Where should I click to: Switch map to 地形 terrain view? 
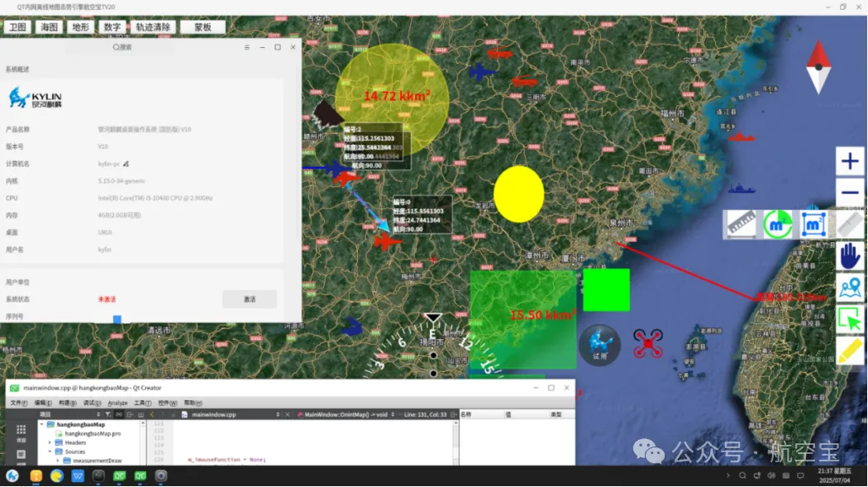(81, 27)
